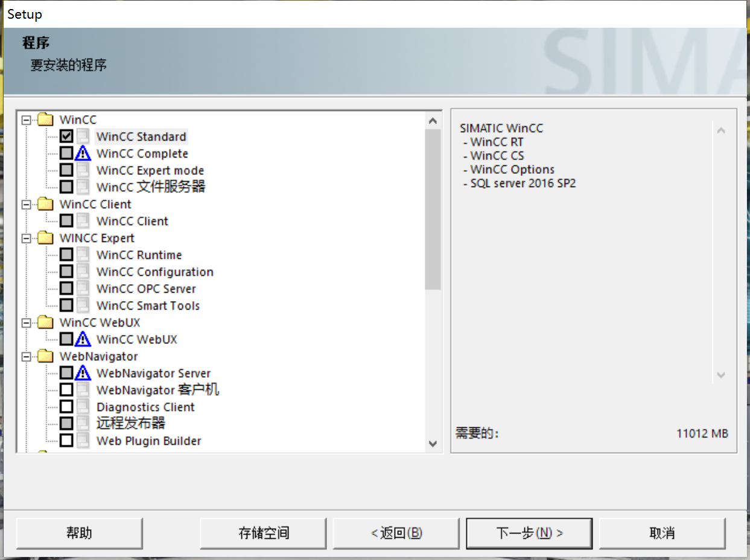Cancel setup with the 取消 button
Image resolution: width=750 pixels, height=560 pixels.
[x=662, y=533]
